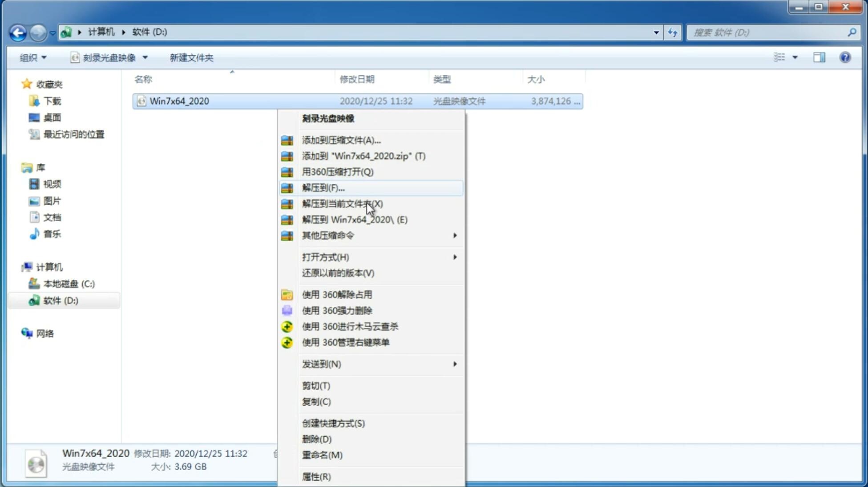The height and width of the screenshot is (487, 868).
Task: Click 使用360管理右键菜单 icon
Action: coord(287,342)
